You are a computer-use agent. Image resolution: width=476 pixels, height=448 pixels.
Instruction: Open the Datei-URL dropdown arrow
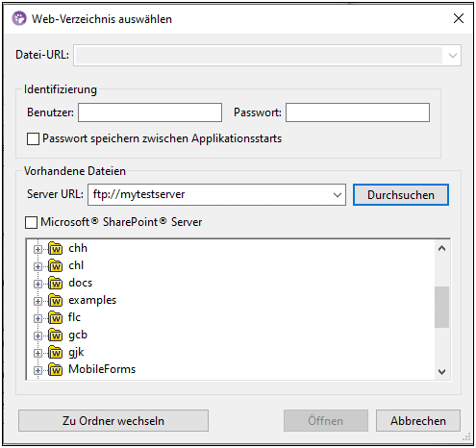453,56
